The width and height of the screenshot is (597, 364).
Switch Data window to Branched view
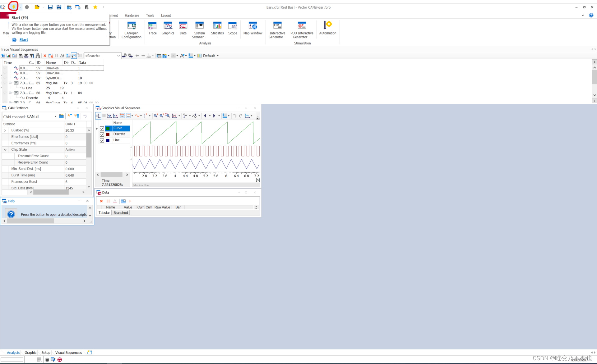click(x=121, y=213)
